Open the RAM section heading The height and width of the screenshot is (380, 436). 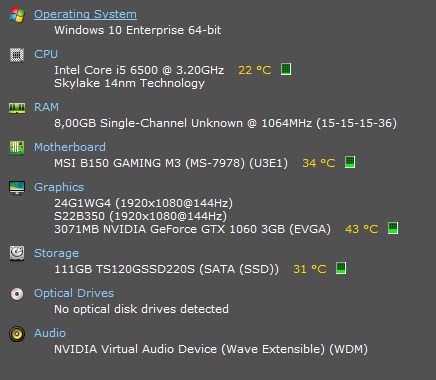point(46,107)
